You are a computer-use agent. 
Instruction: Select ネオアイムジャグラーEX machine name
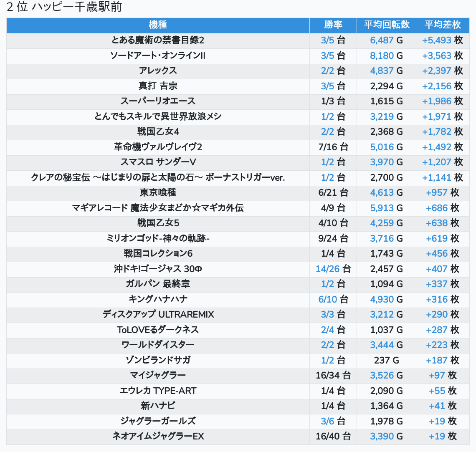(x=158, y=437)
